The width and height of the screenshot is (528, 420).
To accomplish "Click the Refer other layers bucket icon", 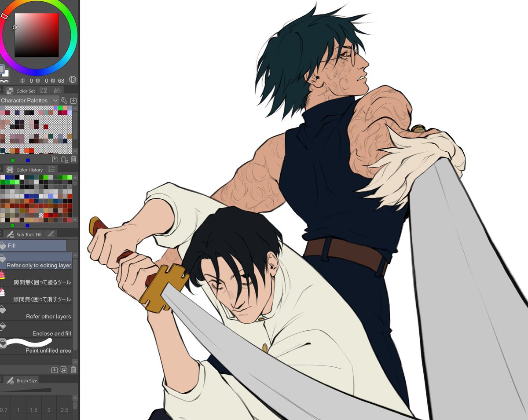I will [x=3, y=309].
